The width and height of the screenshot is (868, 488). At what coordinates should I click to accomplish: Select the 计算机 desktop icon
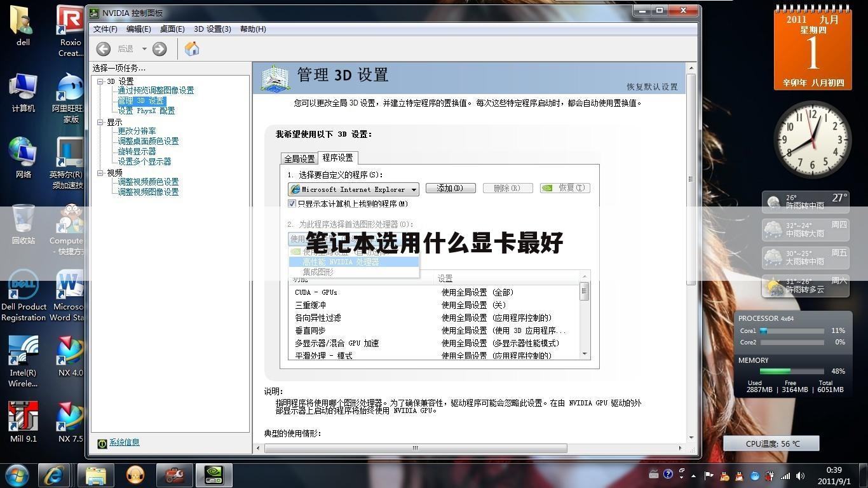(x=24, y=93)
